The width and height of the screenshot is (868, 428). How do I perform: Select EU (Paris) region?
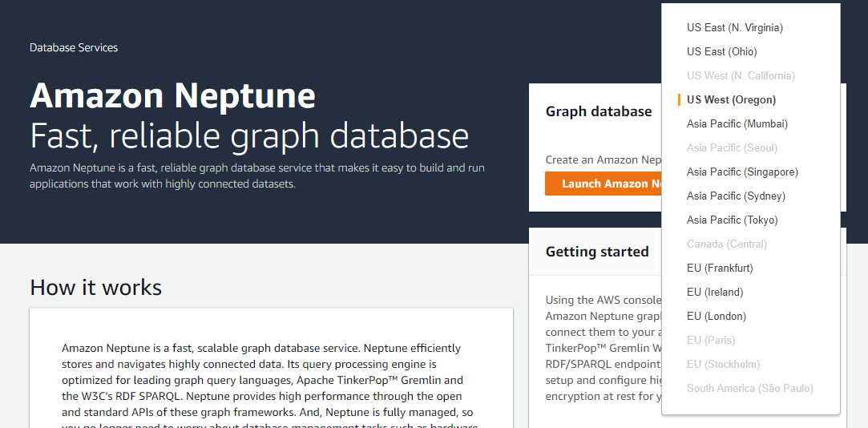[x=711, y=341]
